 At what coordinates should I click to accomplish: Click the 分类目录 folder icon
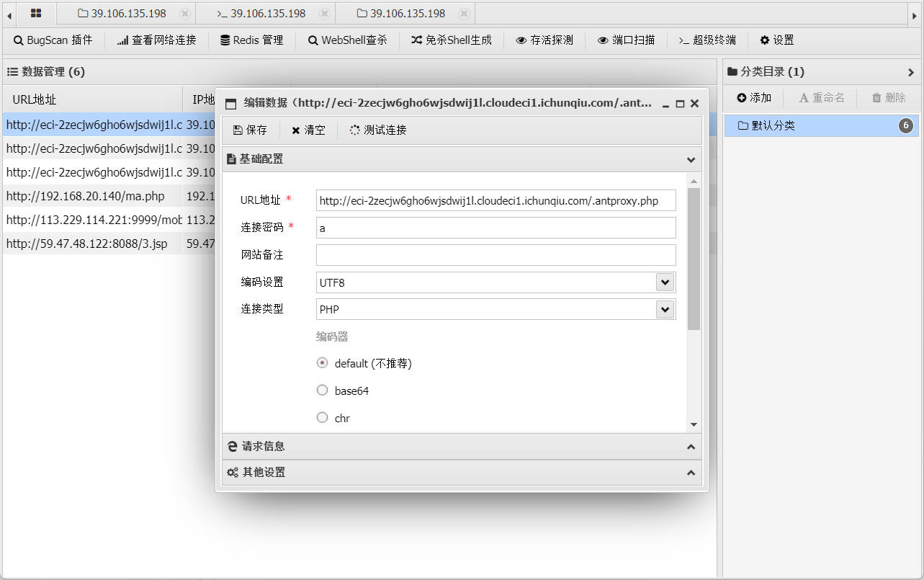(732, 72)
